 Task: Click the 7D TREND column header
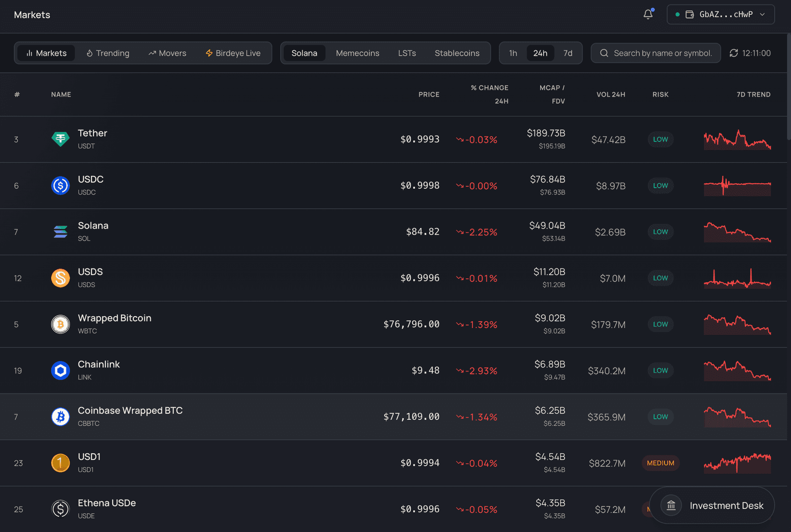(754, 95)
